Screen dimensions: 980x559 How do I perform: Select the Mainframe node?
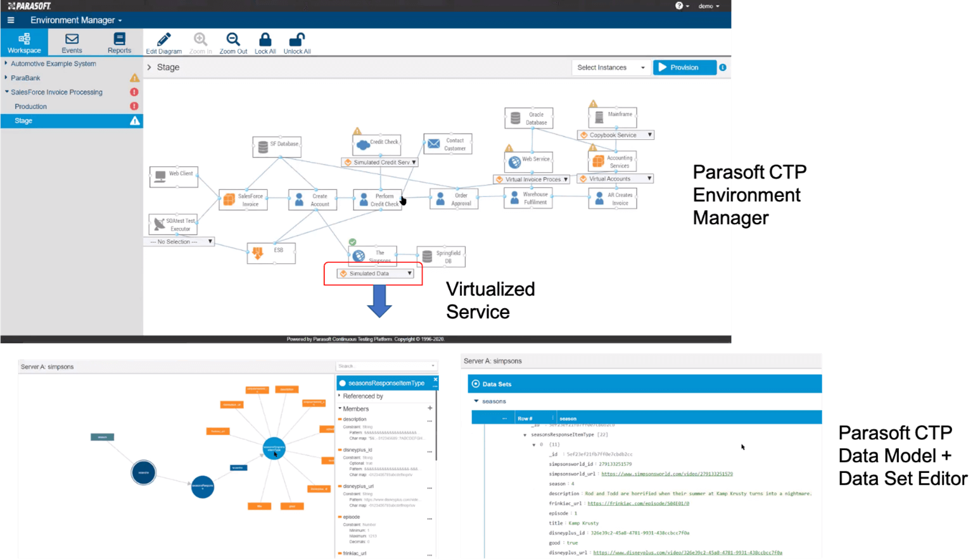pyautogui.click(x=613, y=117)
